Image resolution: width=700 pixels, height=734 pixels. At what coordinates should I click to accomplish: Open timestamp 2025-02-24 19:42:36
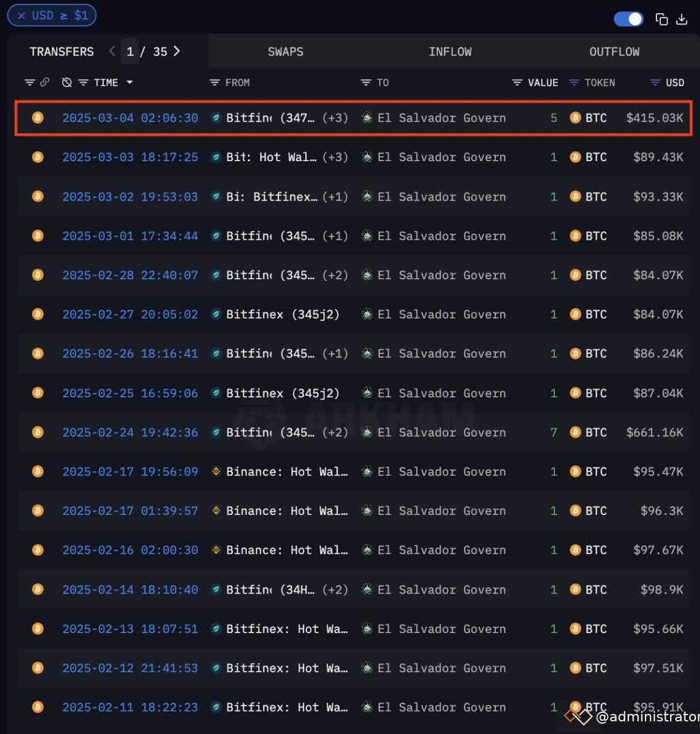pyautogui.click(x=130, y=432)
